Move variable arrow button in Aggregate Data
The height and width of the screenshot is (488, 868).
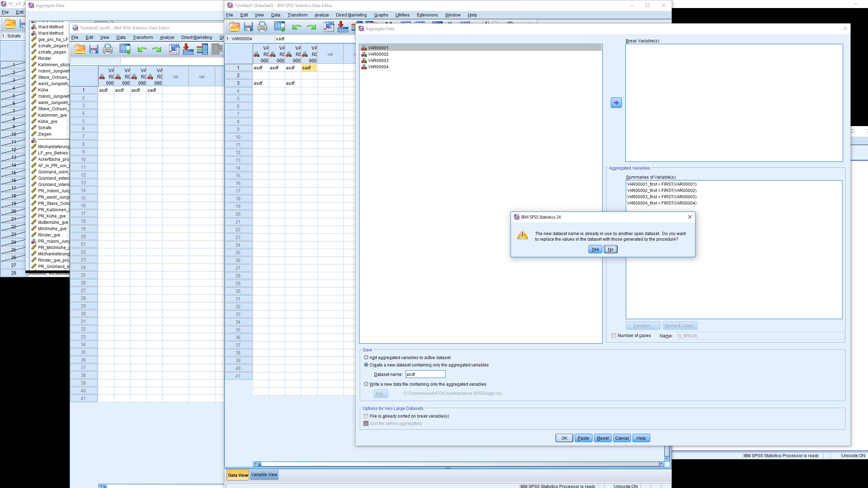coord(616,103)
